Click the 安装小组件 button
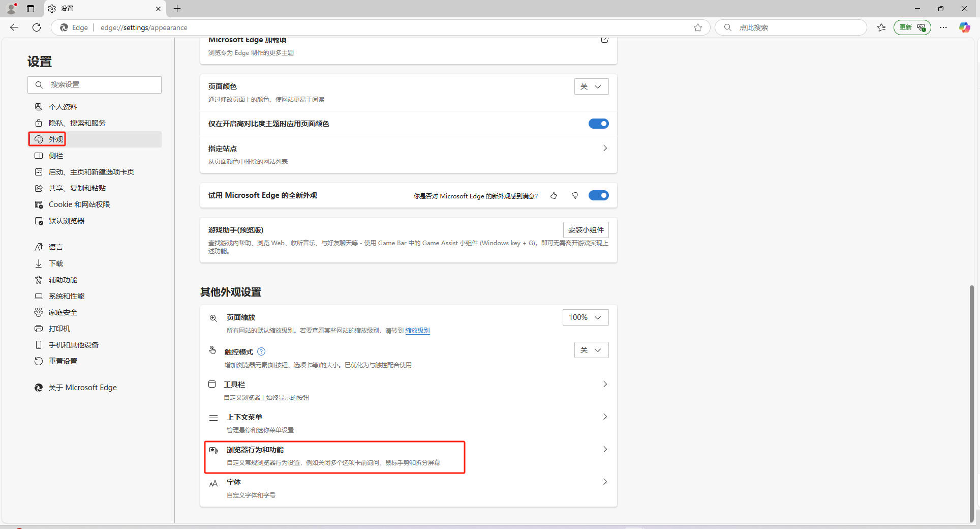The height and width of the screenshot is (529, 980). tap(586, 230)
